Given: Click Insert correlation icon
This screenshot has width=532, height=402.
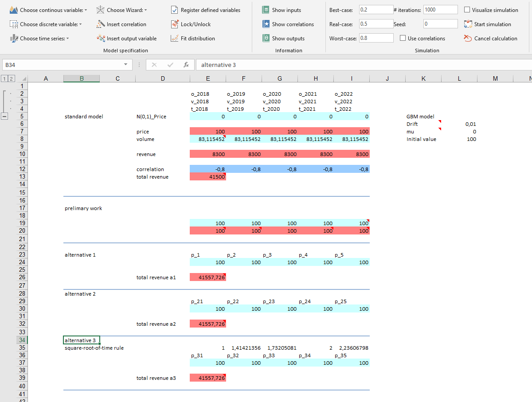Looking at the screenshot, I should pyautogui.click(x=101, y=24).
